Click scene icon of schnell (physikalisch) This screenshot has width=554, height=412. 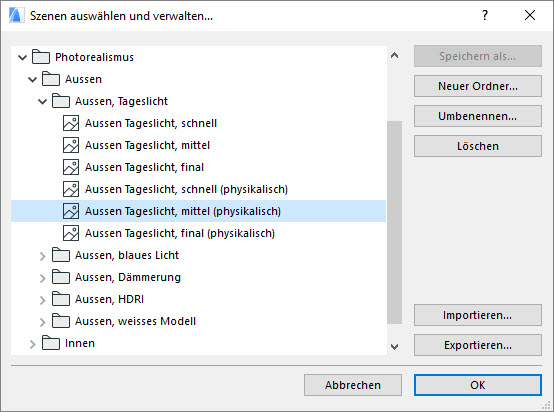pyautogui.click(x=71, y=189)
